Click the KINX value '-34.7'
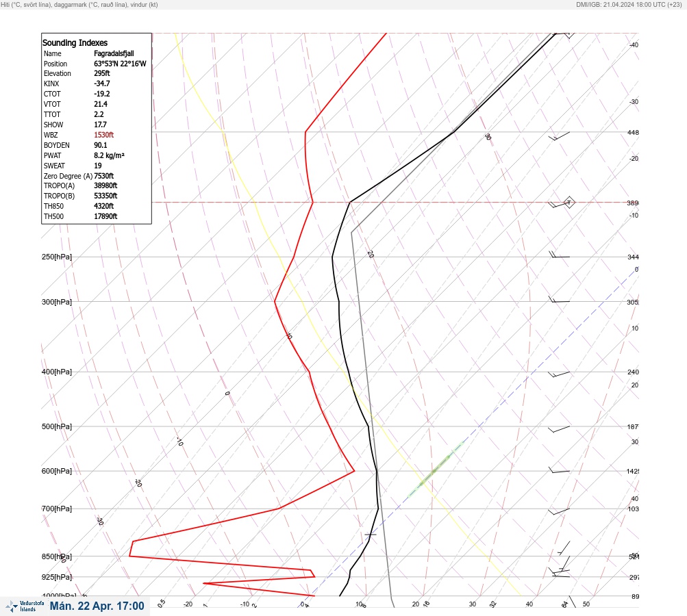The image size is (687, 616). (101, 84)
